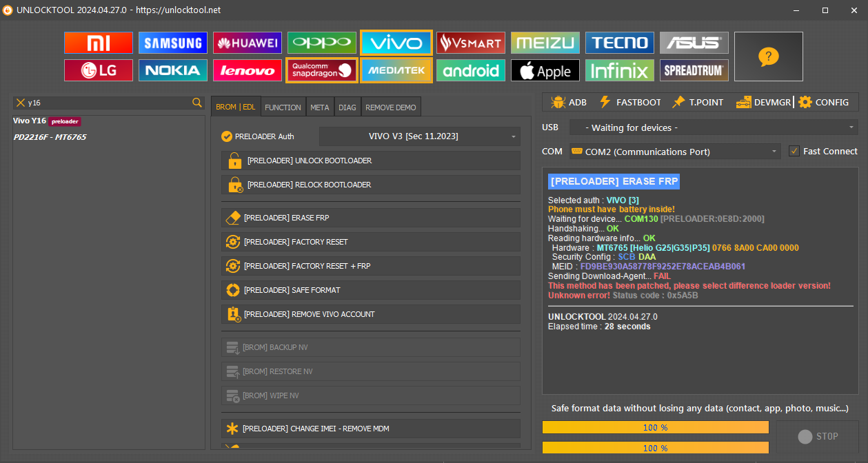Select the Huawei brand logo
The height and width of the screenshot is (463, 868).
click(248, 43)
